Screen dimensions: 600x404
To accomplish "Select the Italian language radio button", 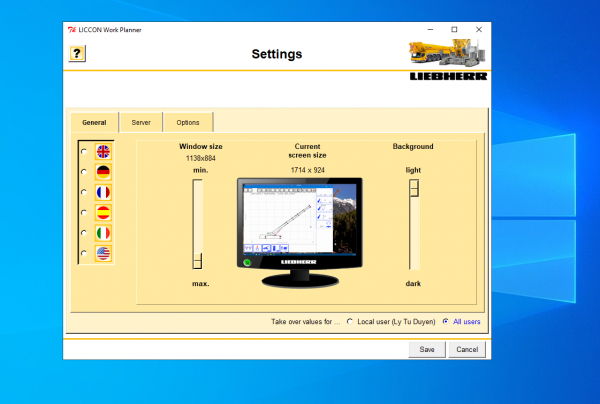I will click(84, 233).
